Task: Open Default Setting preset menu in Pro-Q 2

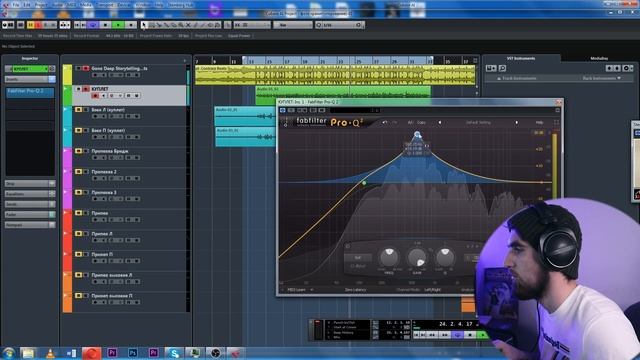Action: tap(478, 122)
